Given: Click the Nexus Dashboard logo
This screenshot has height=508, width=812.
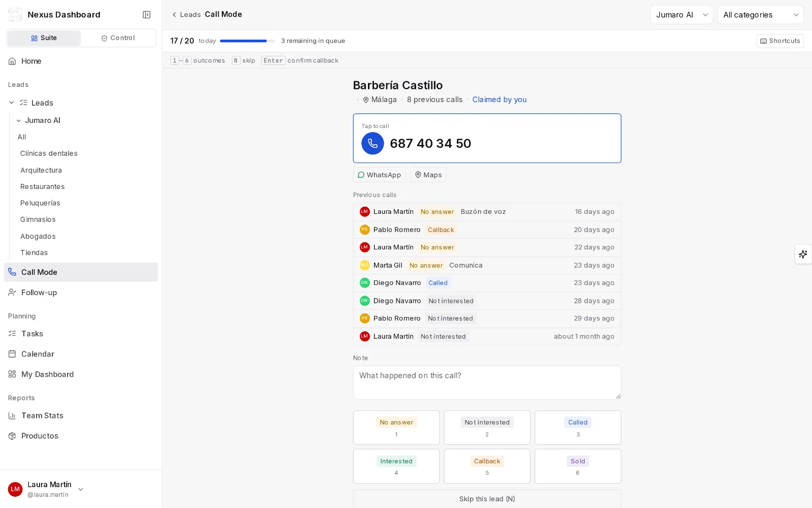Looking at the screenshot, I should (15, 15).
